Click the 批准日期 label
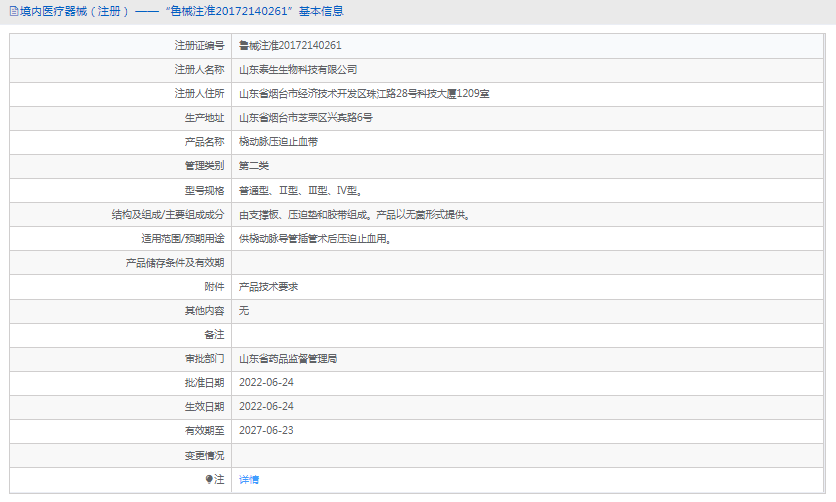Image resolution: width=836 pixels, height=502 pixels. tap(204, 383)
